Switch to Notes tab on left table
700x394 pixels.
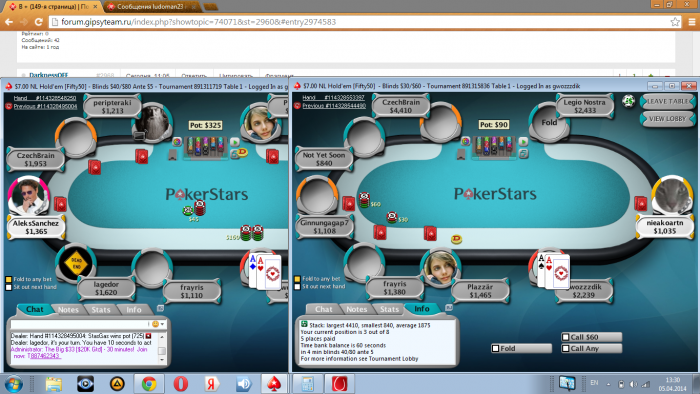[68, 310]
